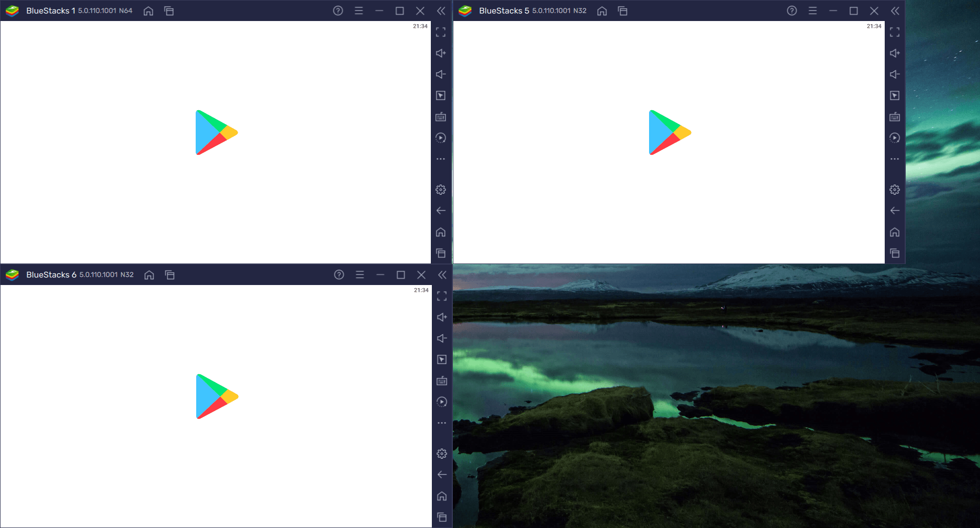Open keyboard controls icon in BlueStacks 6

click(442, 381)
